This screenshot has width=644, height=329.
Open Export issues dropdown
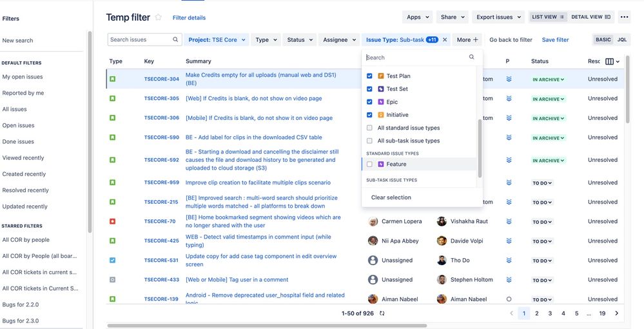click(498, 17)
